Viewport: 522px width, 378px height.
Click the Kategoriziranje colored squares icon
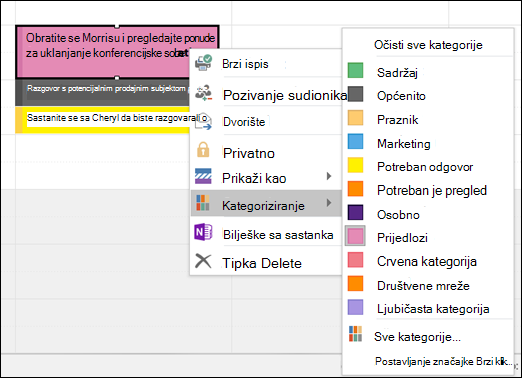(203, 203)
